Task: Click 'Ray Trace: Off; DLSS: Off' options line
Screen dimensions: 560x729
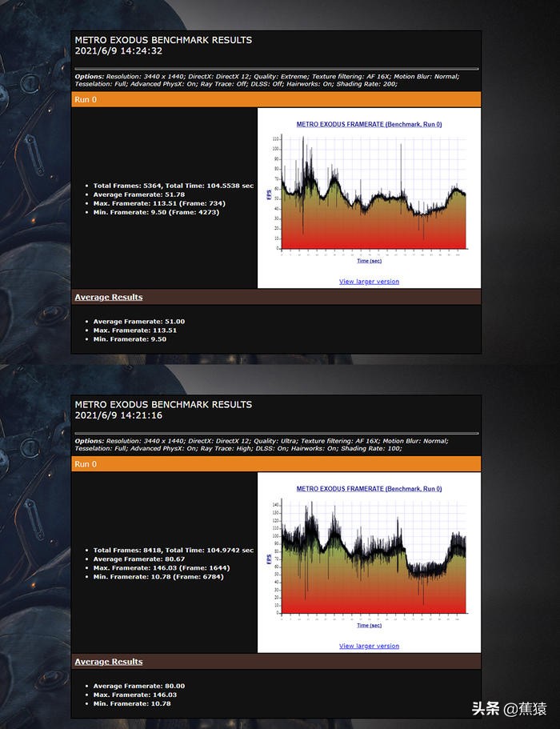Action: pyautogui.click(x=236, y=84)
